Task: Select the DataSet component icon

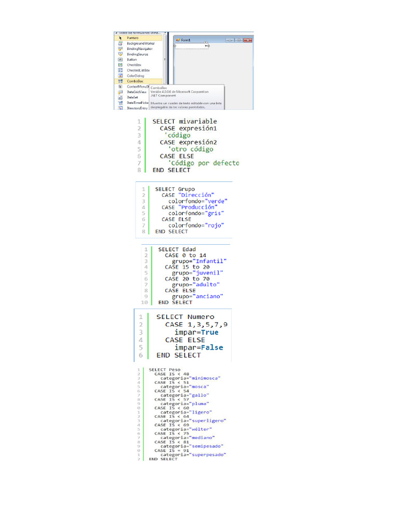Action: click(x=120, y=97)
